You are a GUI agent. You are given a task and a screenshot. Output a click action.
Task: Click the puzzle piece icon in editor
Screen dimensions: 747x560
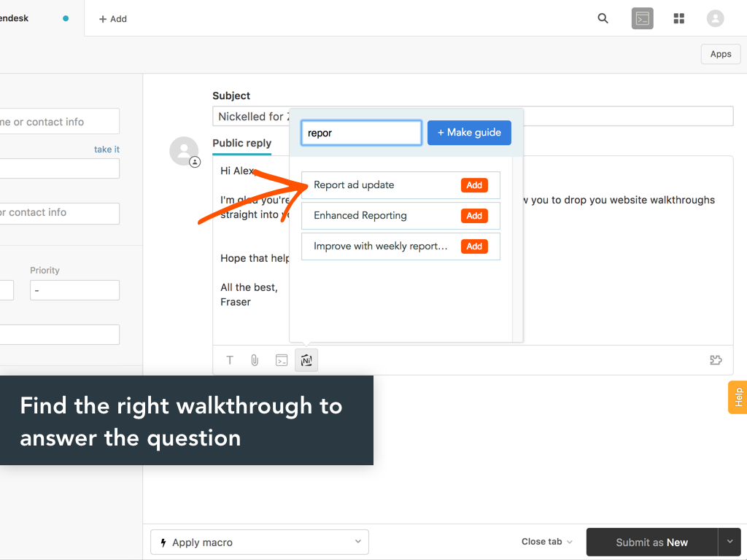(716, 360)
